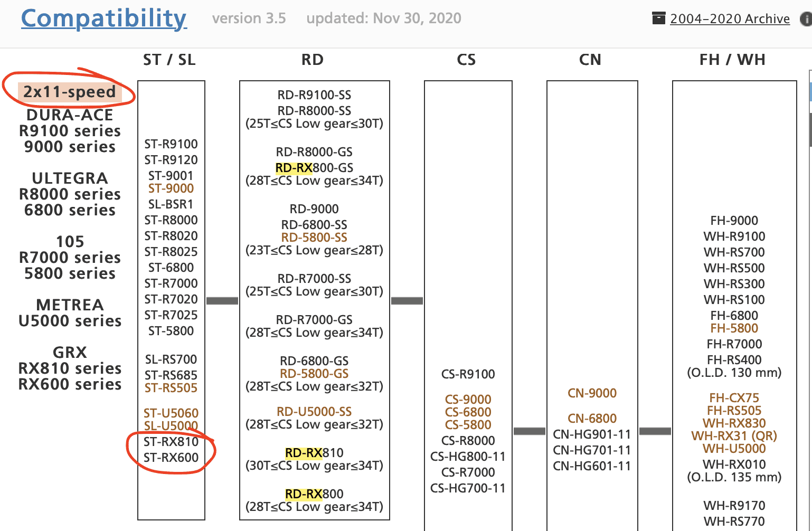The width and height of the screenshot is (812, 531).
Task: Click the 'RD-R9100-SS' derailleur entry
Action: point(315,95)
